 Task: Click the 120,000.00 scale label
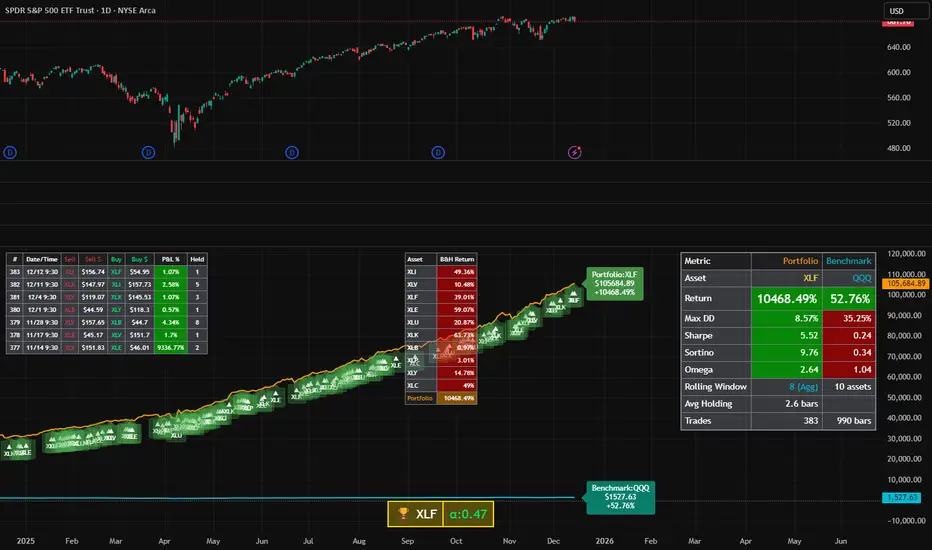[906, 253]
